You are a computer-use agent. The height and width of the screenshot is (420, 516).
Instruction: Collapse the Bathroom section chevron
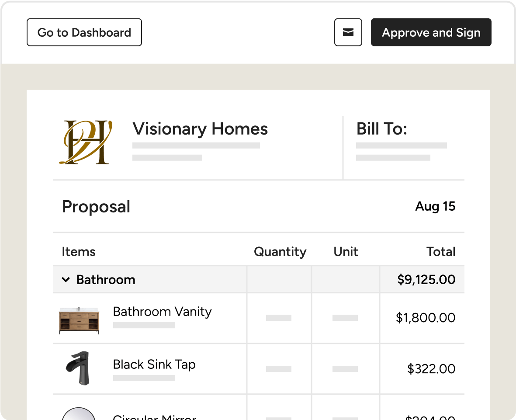(x=66, y=280)
